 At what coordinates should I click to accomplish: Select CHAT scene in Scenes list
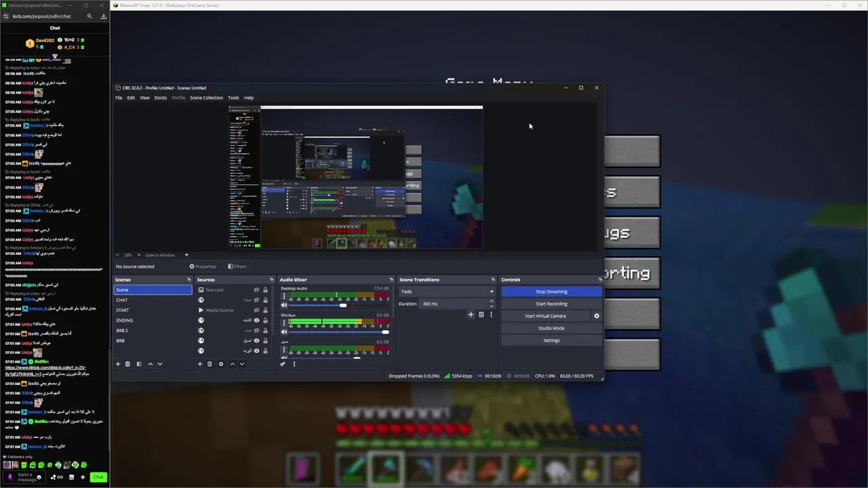point(153,300)
